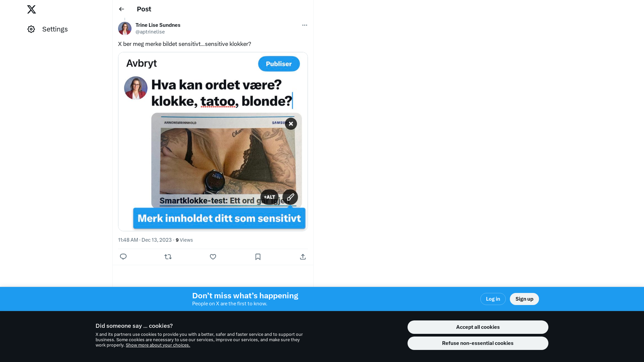The width and height of the screenshot is (644, 362).
Task: Open the @aptrinelise handle link
Action: (x=150, y=32)
